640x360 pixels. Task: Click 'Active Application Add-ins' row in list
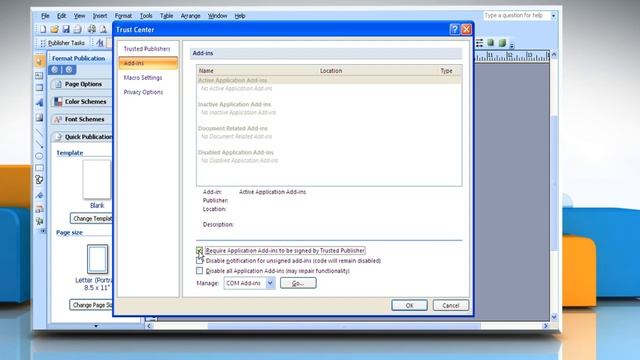pyautogui.click(x=329, y=80)
